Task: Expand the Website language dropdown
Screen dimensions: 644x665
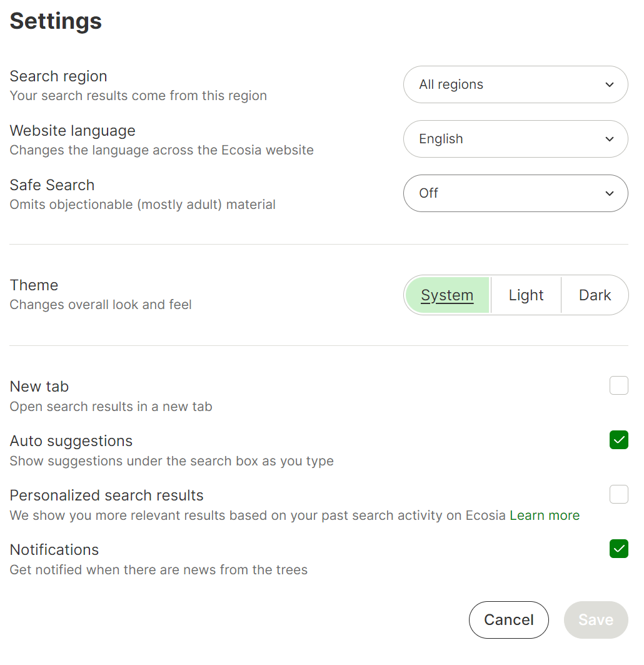Action: [515, 139]
